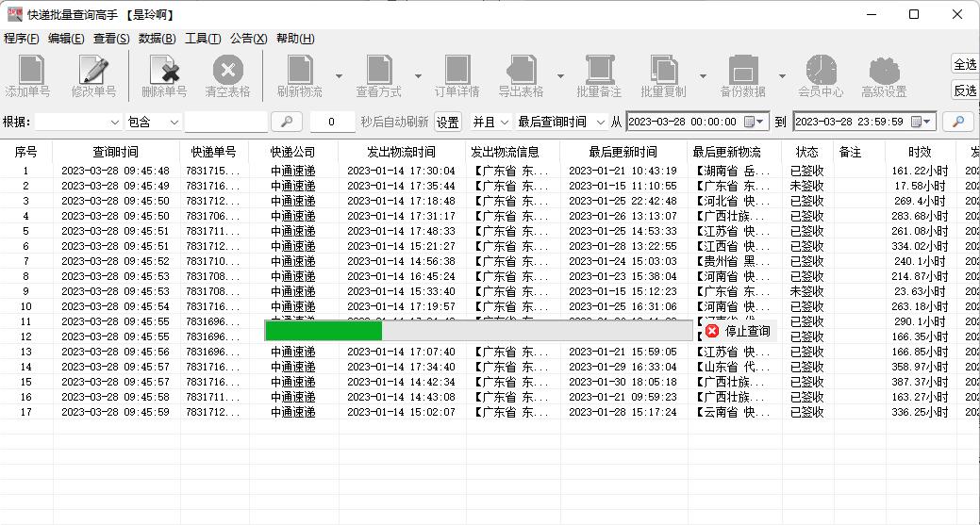Click the 批量复制 icon
Screen dimensions: 980x525
point(664,69)
